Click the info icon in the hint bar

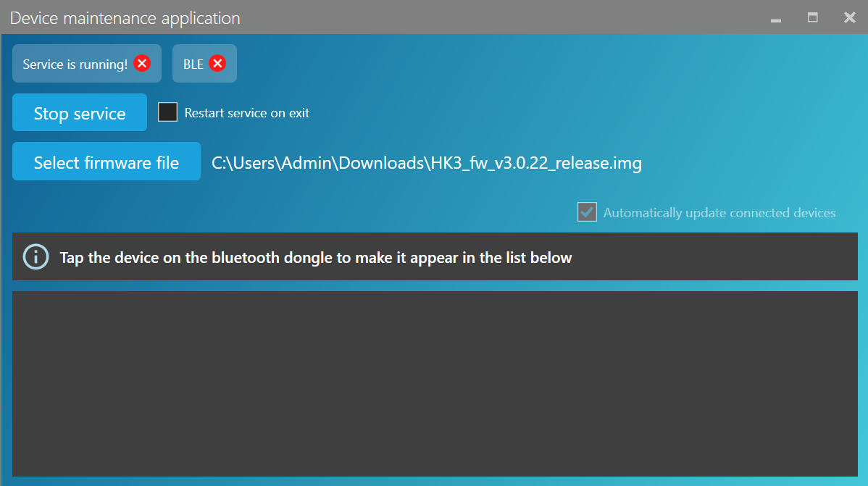click(x=36, y=257)
